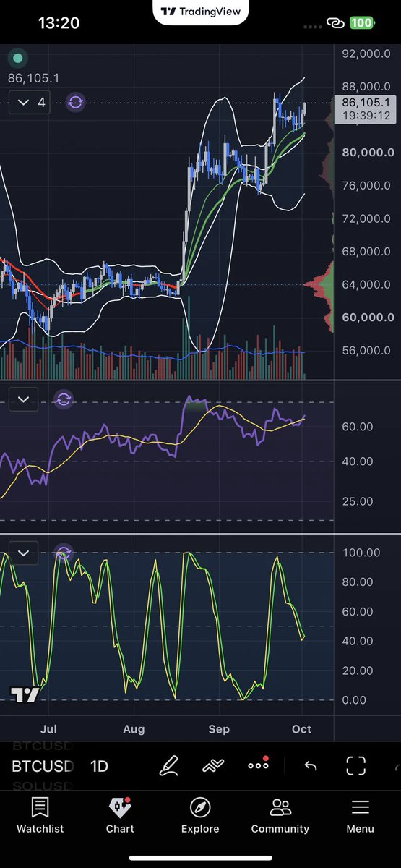Switch to the Watchlist tab
This screenshot has width=401, height=868.
pos(40,815)
